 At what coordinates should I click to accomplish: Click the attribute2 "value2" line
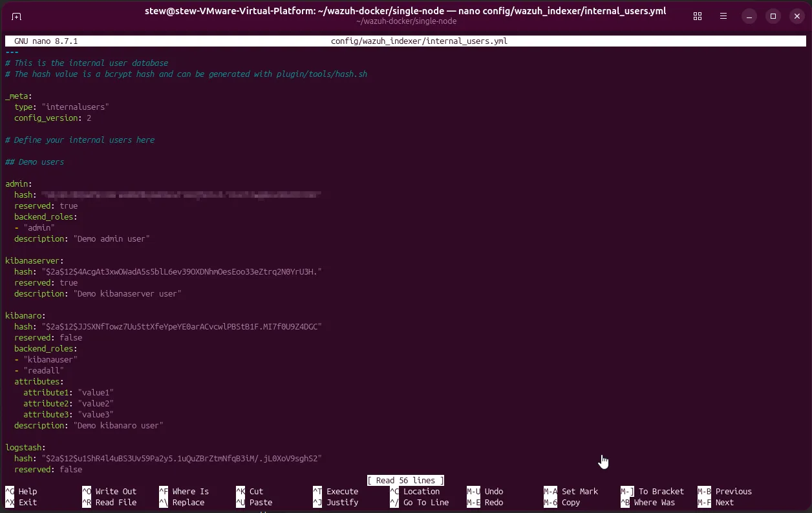pyautogui.click(x=69, y=404)
